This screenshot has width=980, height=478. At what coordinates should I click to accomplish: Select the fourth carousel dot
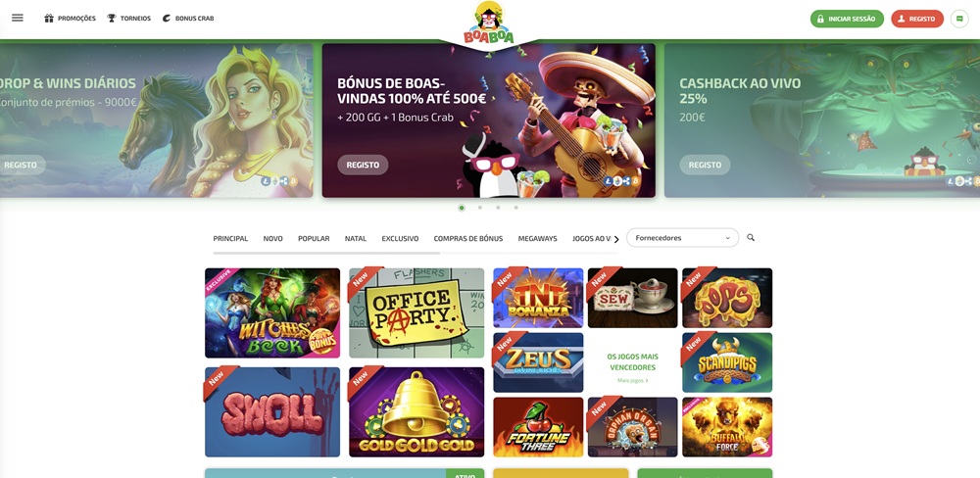coord(516,208)
